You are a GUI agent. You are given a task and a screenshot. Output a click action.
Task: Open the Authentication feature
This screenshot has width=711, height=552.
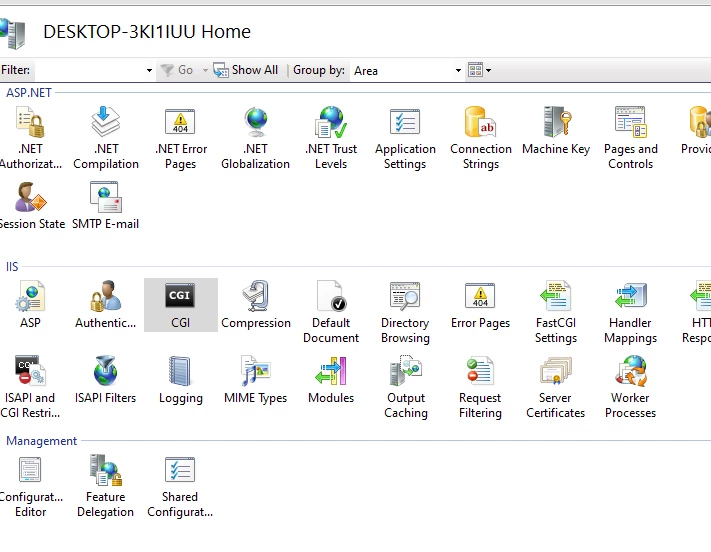(x=106, y=305)
